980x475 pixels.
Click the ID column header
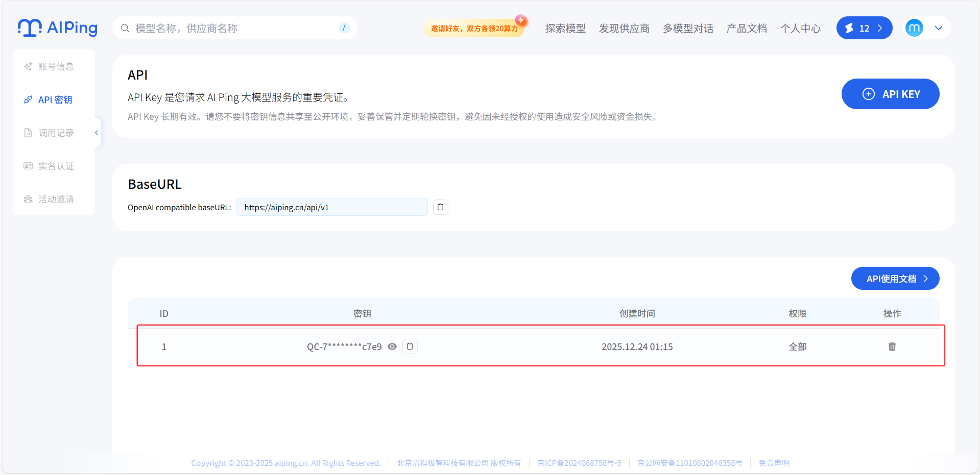pyautogui.click(x=164, y=313)
